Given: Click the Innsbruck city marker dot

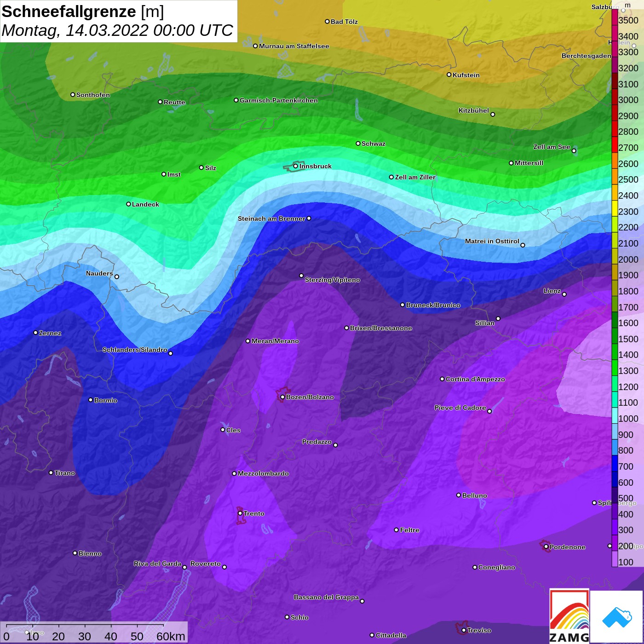Looking at the screenshot, I should tap(295, 166).
